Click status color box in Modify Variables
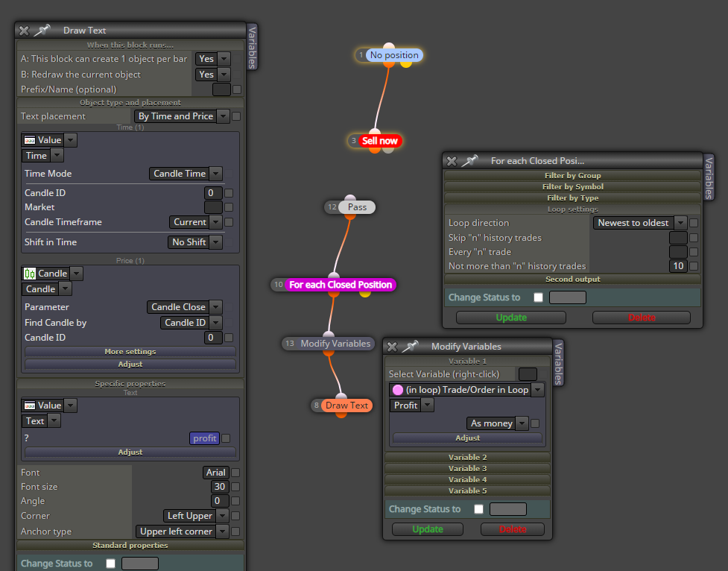Image resolution: width=728 pixels, height=571 pixels. (x=508, y=509)
